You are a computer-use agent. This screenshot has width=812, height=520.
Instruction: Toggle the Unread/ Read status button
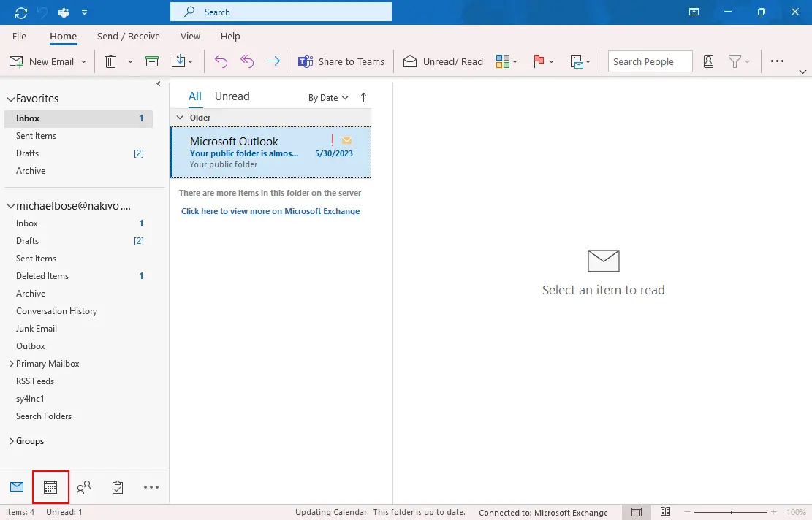[x=443, y=61]
